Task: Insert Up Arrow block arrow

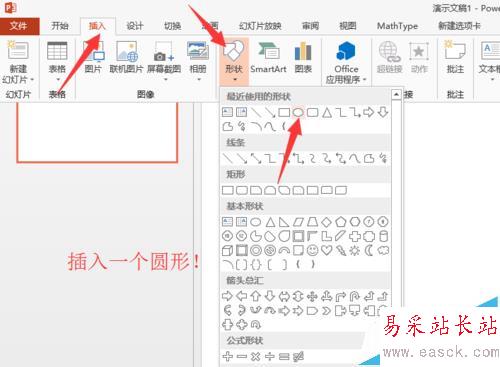Action: point(256,296)
